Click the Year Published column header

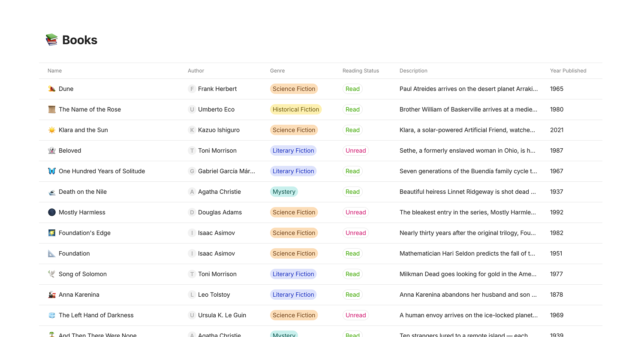(x=568, y=71)
